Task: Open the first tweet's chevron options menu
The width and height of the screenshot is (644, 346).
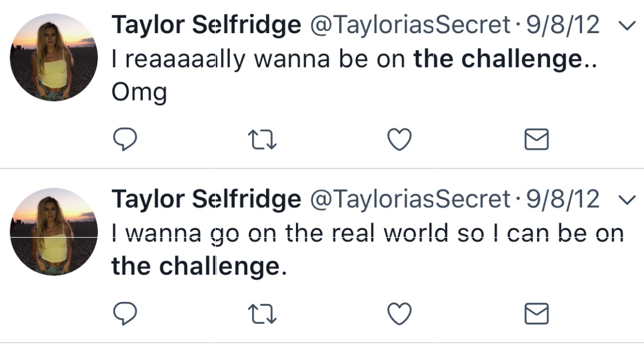Action: point(627,27)
